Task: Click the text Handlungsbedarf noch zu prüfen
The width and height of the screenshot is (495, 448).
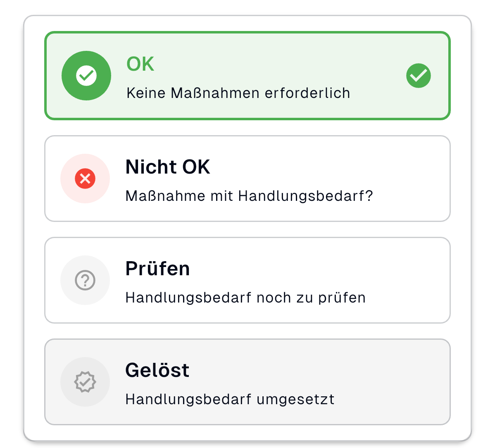Action: click(x=245, y=297)
